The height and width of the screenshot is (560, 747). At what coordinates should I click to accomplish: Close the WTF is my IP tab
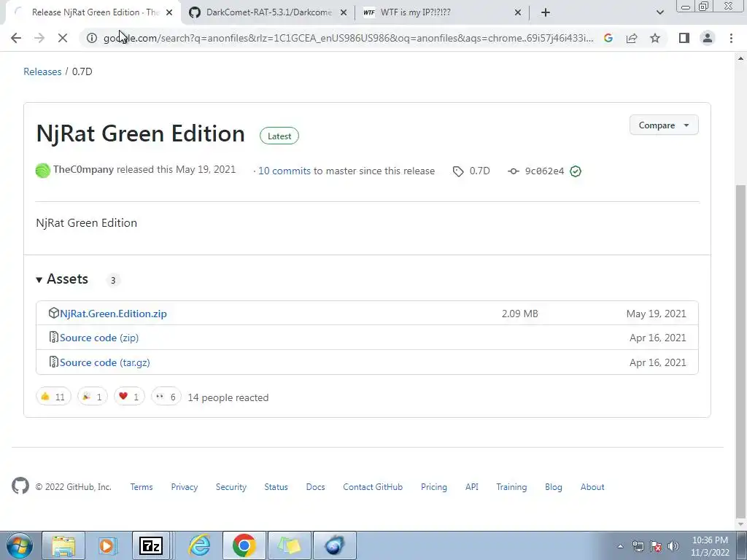(x=518, y=12)
